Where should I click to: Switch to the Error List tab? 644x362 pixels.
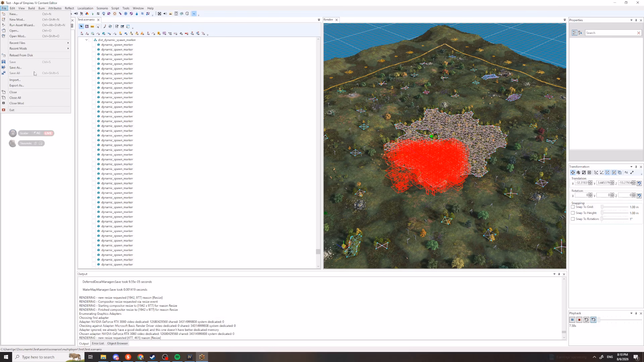(98, 343)
